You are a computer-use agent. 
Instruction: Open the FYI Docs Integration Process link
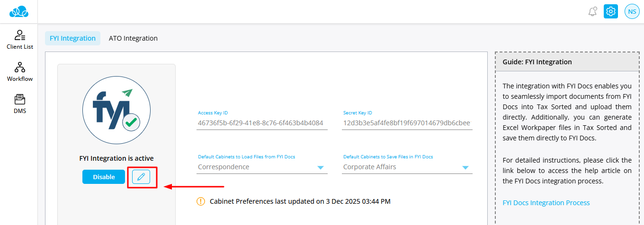[x=546, y=203]
